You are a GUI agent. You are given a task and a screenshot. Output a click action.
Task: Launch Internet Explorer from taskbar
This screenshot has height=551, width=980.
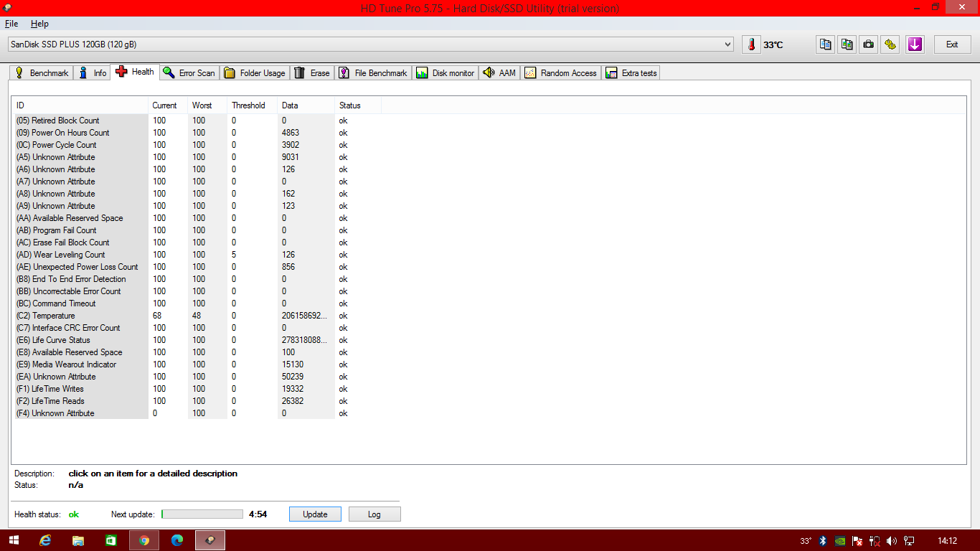(x=45, y=540)
